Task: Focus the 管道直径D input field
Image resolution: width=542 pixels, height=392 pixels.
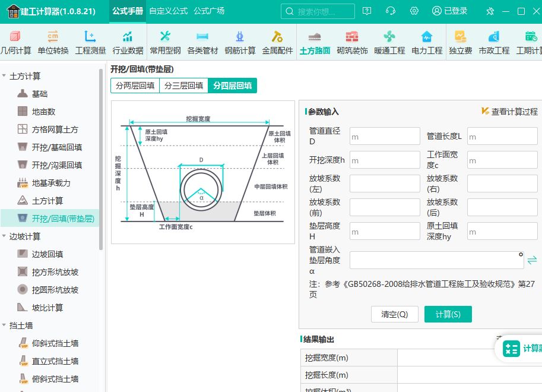Action: click(x=385, y=136)
